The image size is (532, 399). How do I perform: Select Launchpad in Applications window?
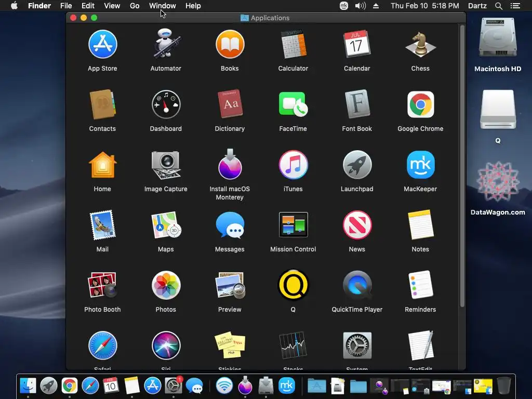(x=357, y=165)
